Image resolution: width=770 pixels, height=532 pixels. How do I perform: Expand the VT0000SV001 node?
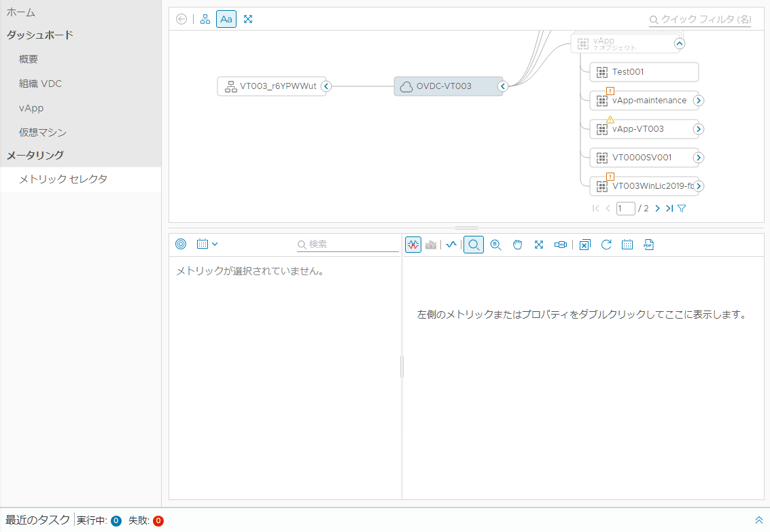(x=699, y=158)
